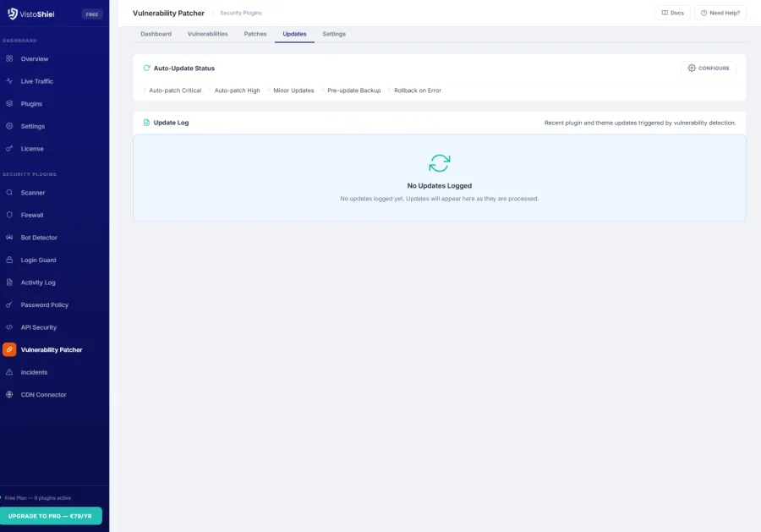Select the API Security icon
The width and height of the screenshot is (761, 532).
point(11,327)
